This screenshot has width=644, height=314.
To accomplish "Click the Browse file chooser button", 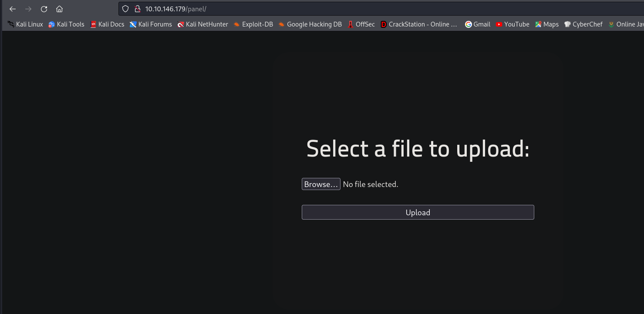I will [x=321, y=184].
